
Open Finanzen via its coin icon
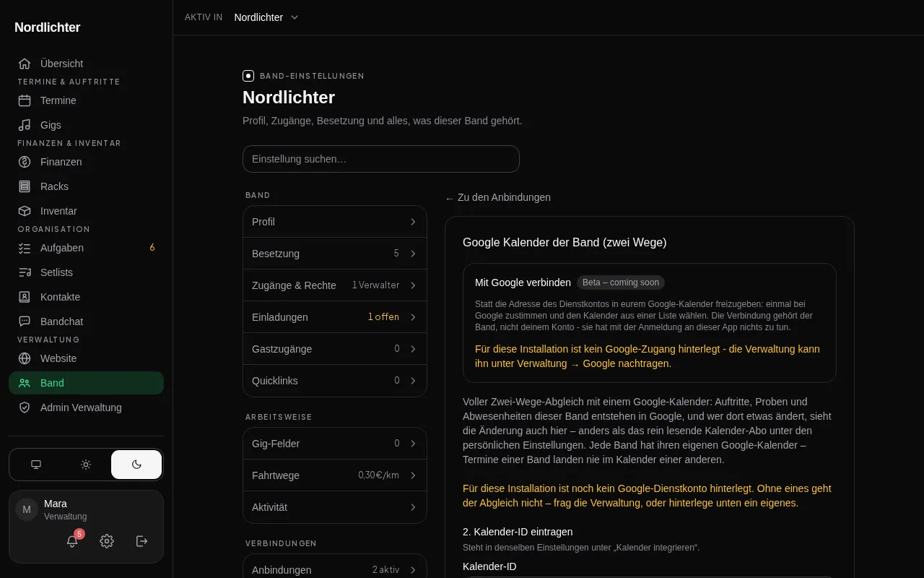coord(25,162)
